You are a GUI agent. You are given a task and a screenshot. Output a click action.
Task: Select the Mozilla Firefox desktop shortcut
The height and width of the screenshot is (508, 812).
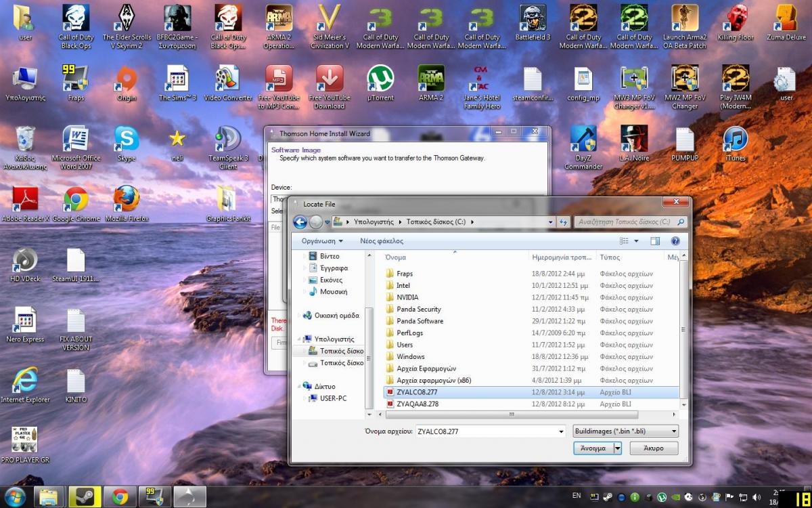pos(127,205)
